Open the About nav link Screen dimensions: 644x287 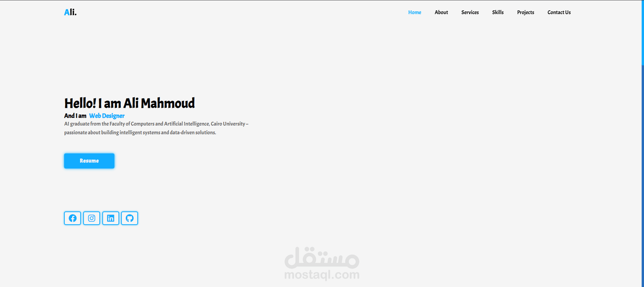(x=441, y=12)
